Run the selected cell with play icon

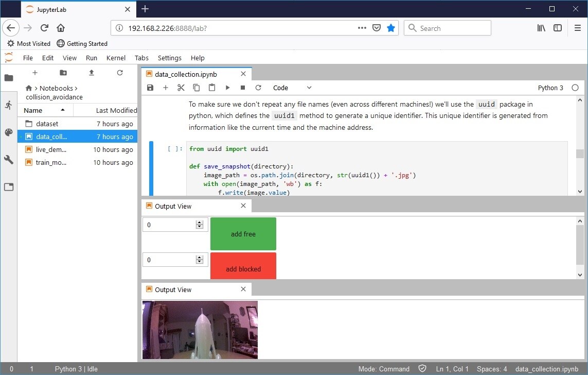(x=227, y=88)
